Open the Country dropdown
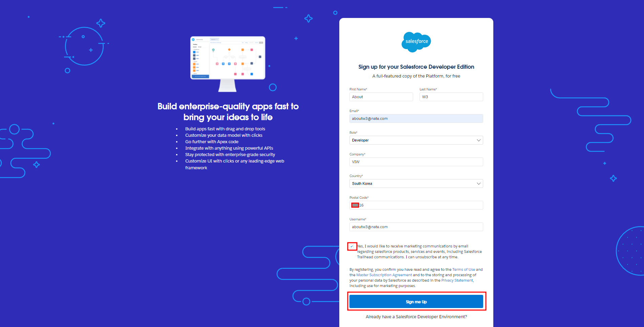This screenshot has height=327, width=644. pyautogui.click(x=416, y=183)
